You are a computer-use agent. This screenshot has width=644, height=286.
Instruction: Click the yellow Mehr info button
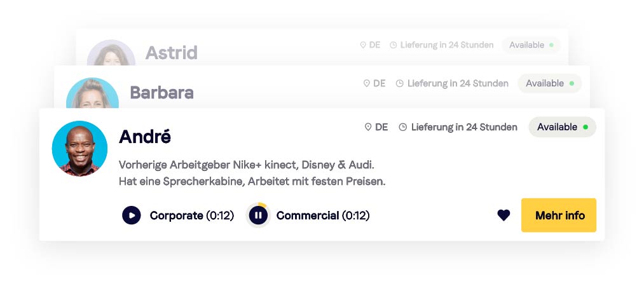tap(559, 215)
